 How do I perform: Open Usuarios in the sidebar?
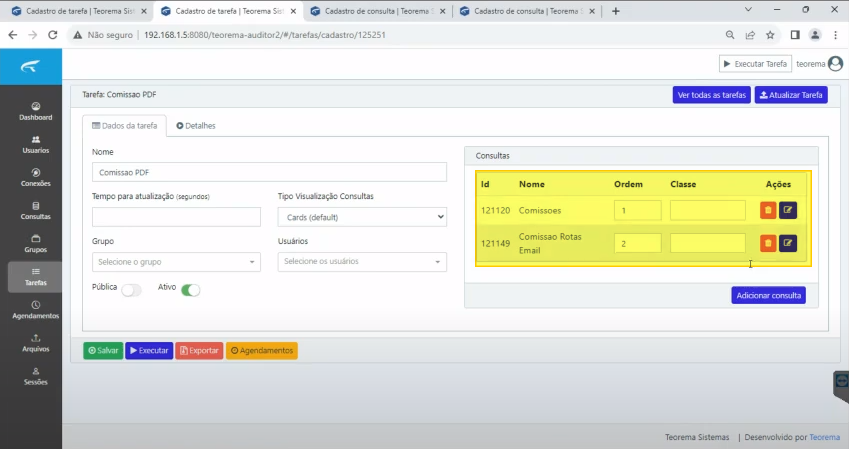36,145
